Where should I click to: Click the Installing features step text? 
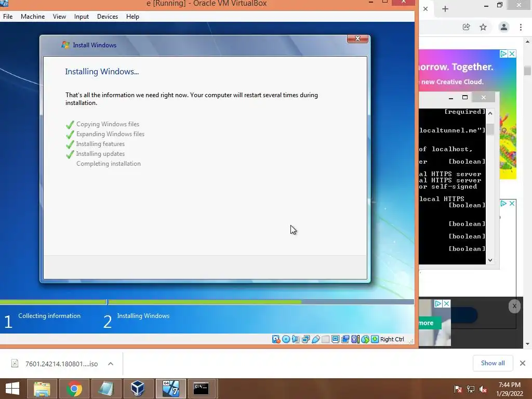[x=100, y=144]
